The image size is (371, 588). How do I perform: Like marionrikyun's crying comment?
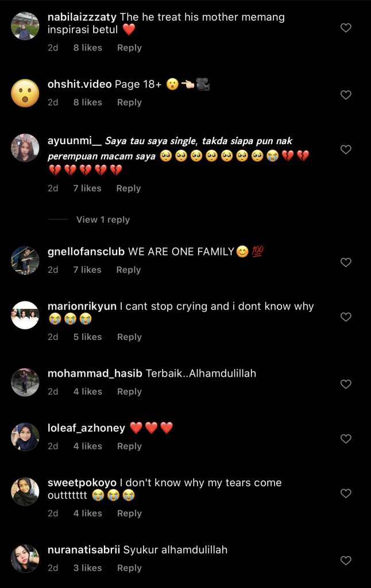tap(346, 317)
